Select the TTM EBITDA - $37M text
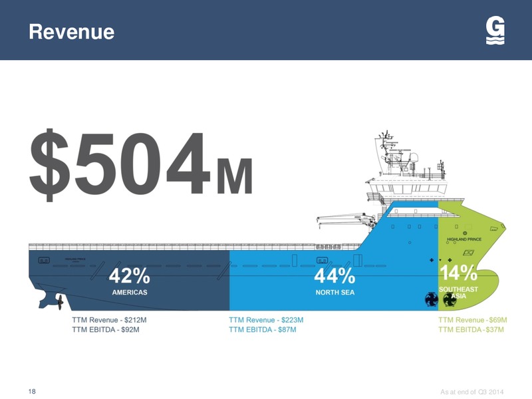532x399 pixels. [471, 329]
